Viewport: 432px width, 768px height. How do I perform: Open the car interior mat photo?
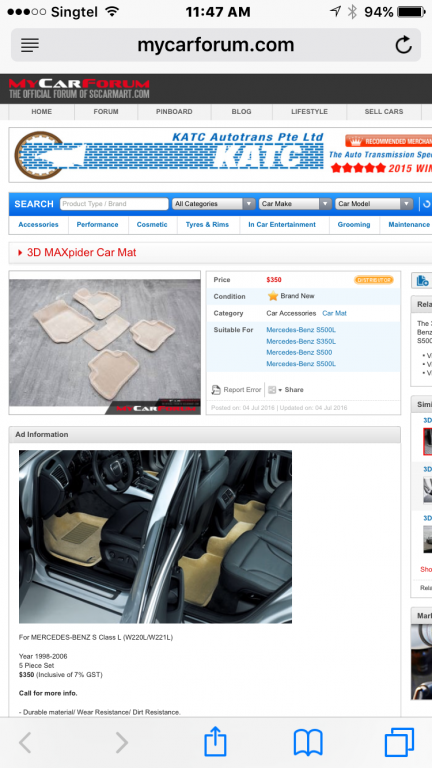click(155, 537)
